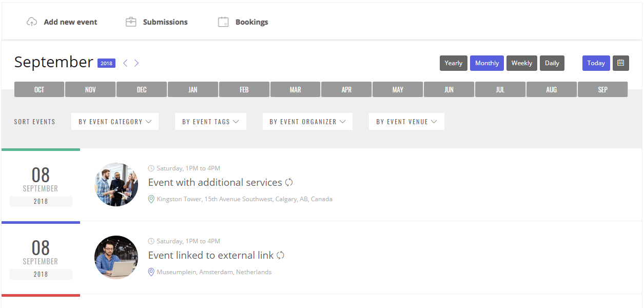Select the JAN month tab
Image resolution: width=644 pixels, height=308 pixels.
click(193, 89)
